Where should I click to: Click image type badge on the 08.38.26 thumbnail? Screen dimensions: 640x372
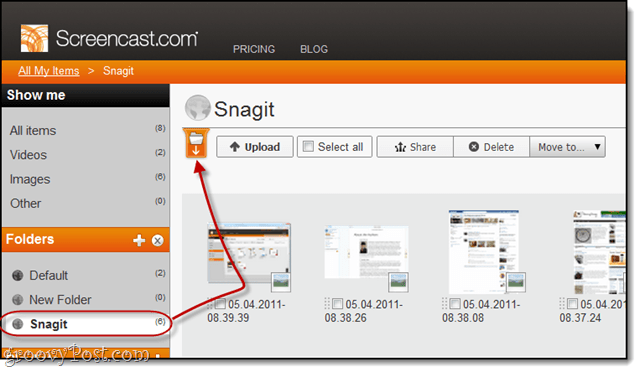click(398, 282)
